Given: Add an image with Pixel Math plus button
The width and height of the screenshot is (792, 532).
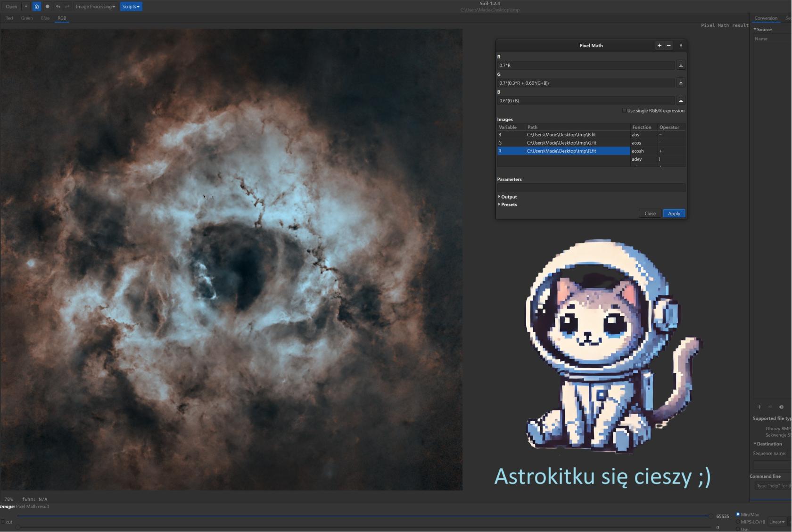Looking at the screenshot, I should (659, 46).
